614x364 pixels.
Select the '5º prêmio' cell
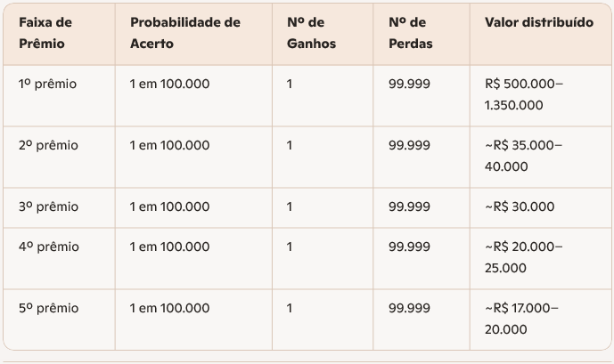click(48, 308)
